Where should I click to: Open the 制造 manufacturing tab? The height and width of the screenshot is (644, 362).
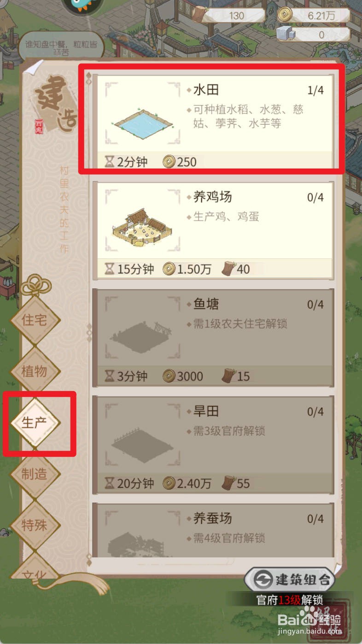click(x=35, y=474)
